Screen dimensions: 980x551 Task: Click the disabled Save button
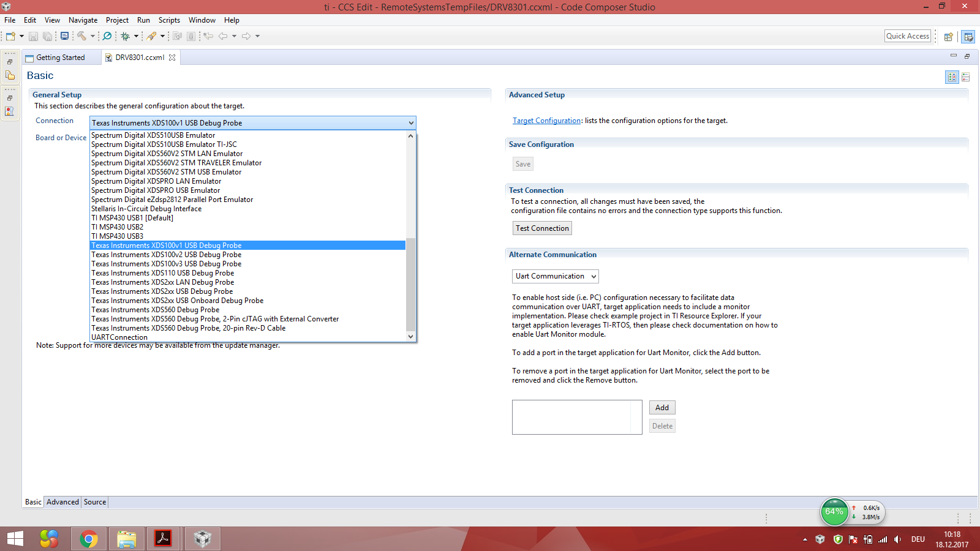(x=523, y=164)
